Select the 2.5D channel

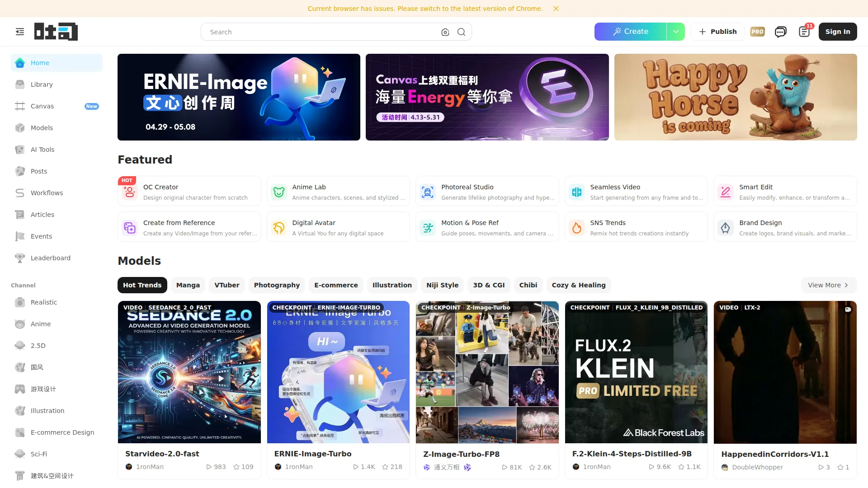57,346
